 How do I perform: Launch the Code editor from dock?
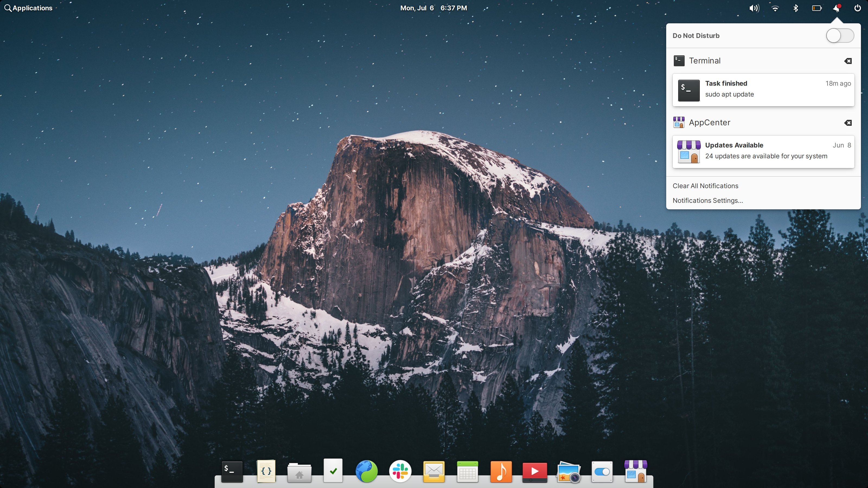point(266,471)
